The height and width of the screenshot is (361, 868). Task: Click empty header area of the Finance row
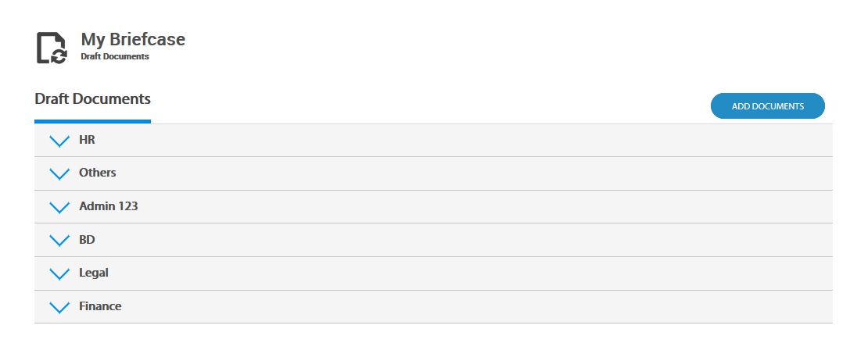coord(469,306)
